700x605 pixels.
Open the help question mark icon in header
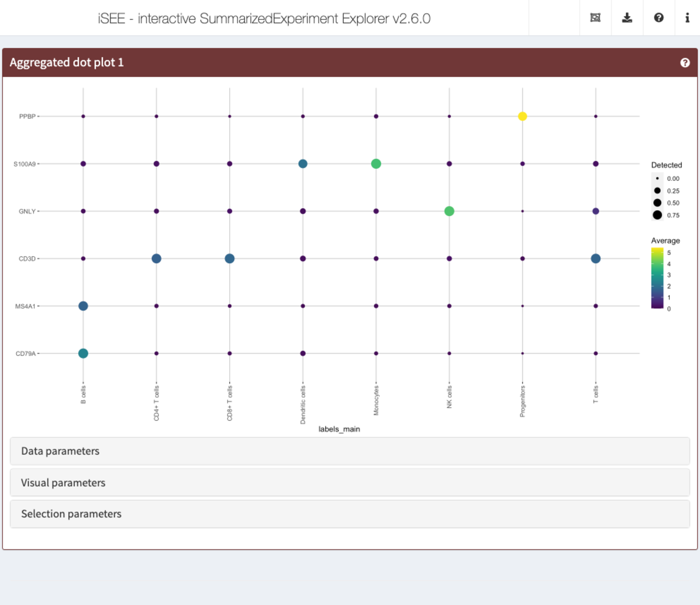pyautogui.click(x=658, y=18)
